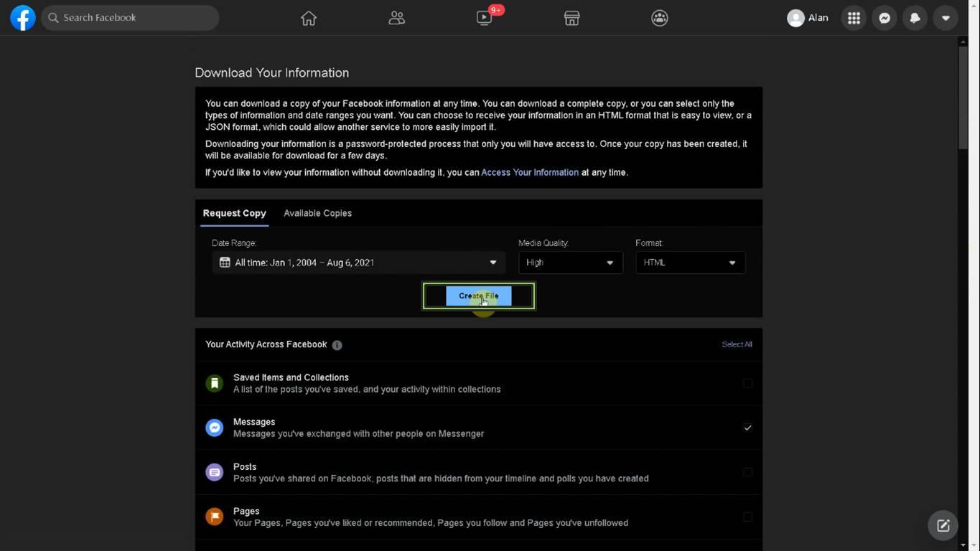Click the Messages row title text
This screenshot has height=551, width=980.
[254, 422]
